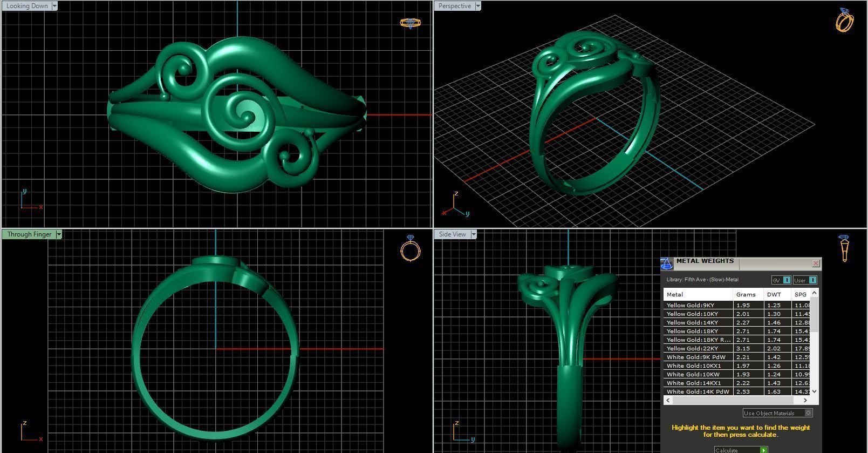Screen dimensions: 868x453
Task: Click the Metal column header
Action: [x=698, y=294]
